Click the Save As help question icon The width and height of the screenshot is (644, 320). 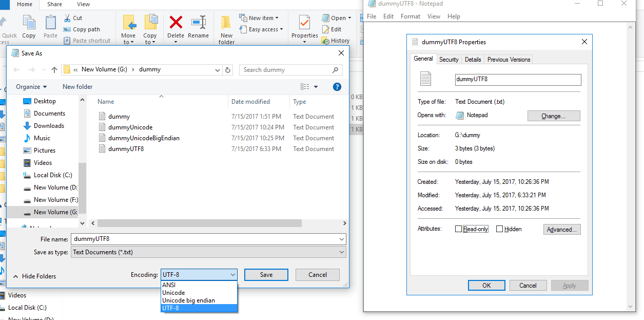point(337,87)
